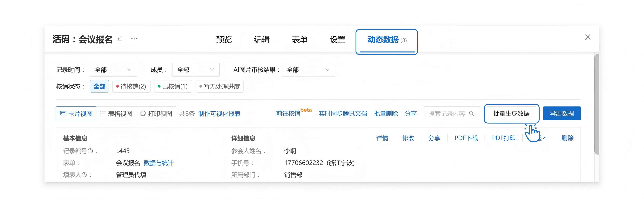This screenshot has height=199, width=644.
Task: Switch to the 表单 tab
Action: click(x=300, y=39)
